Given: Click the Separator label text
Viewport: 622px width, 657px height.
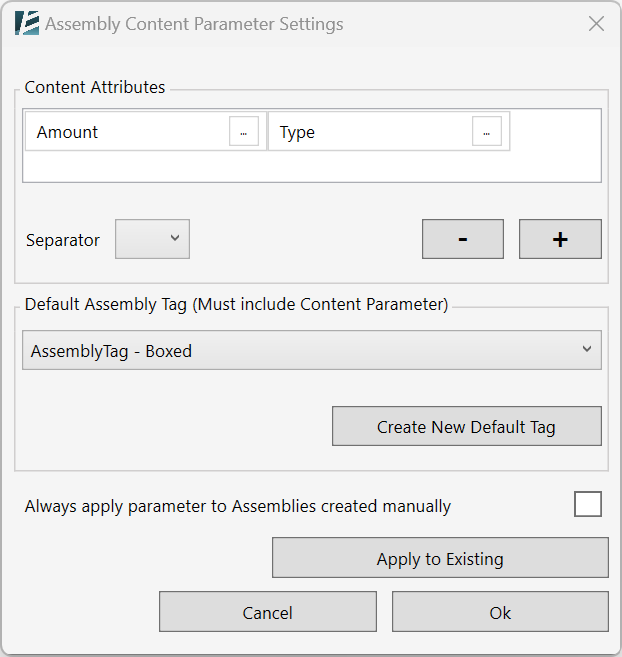Looking at the screenshot, I should pyautogui.click(x=63, y=240).
